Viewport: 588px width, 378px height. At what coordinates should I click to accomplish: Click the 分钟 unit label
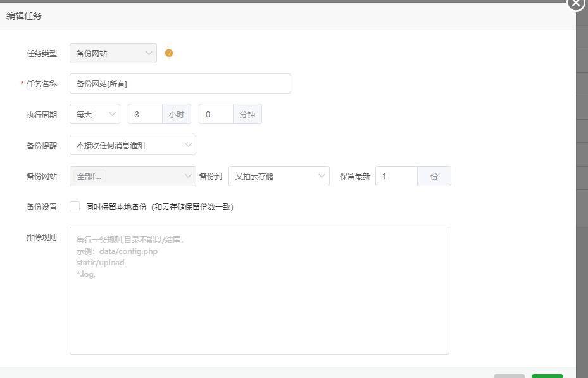click(247, 114)
